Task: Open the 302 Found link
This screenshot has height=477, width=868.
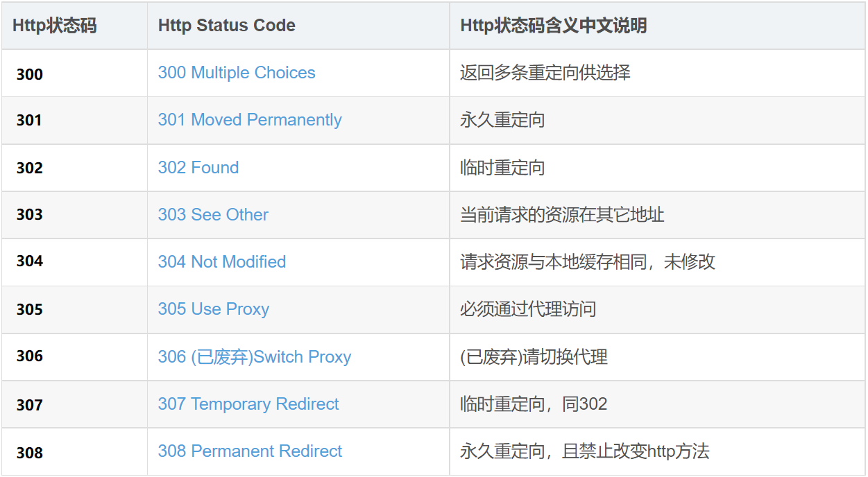Action: pos(198,168)
